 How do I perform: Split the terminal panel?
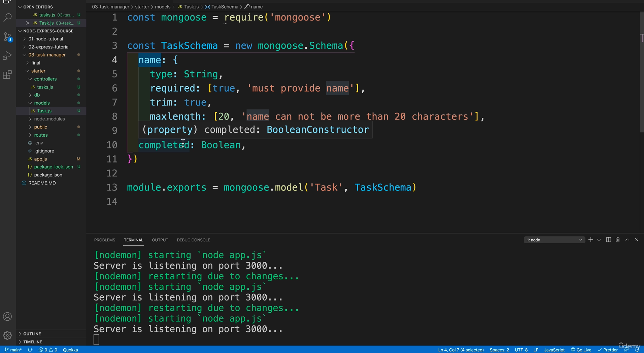tap(608, 240)
